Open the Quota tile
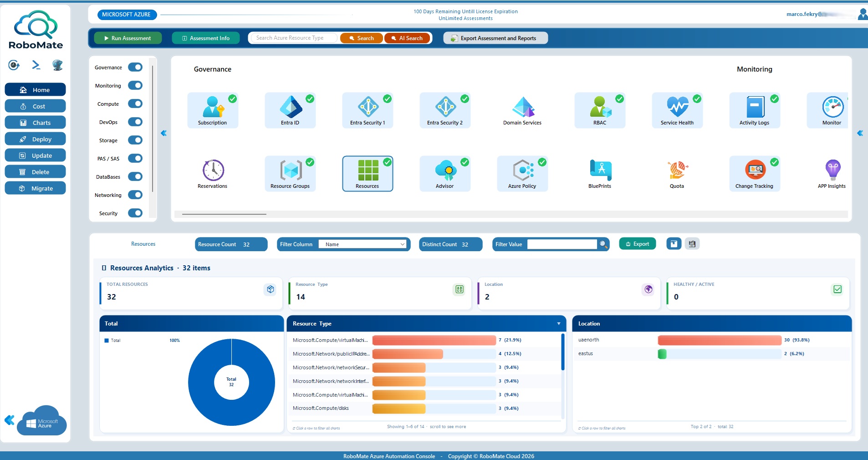The height and width of the screenshot is (460, 868). tap(677, 174)
